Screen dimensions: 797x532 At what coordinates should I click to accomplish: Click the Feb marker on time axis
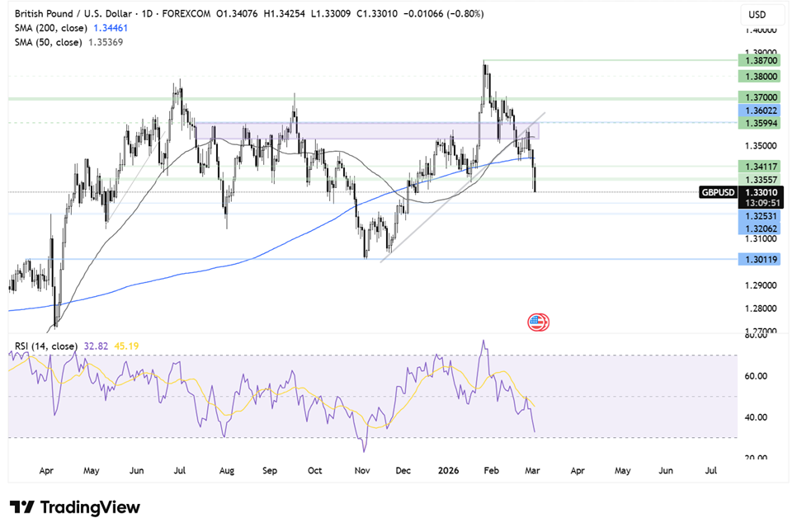(x=491, y=470)
